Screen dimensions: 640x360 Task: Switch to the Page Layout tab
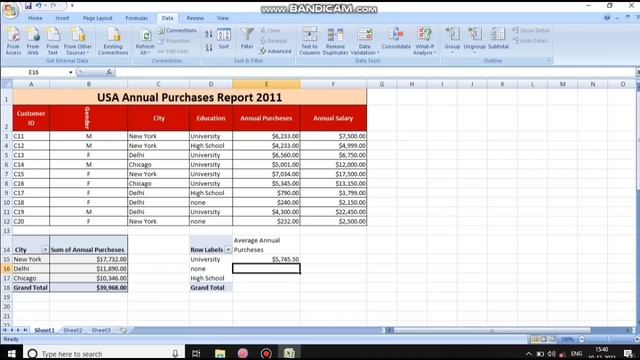tap(98, 18)
